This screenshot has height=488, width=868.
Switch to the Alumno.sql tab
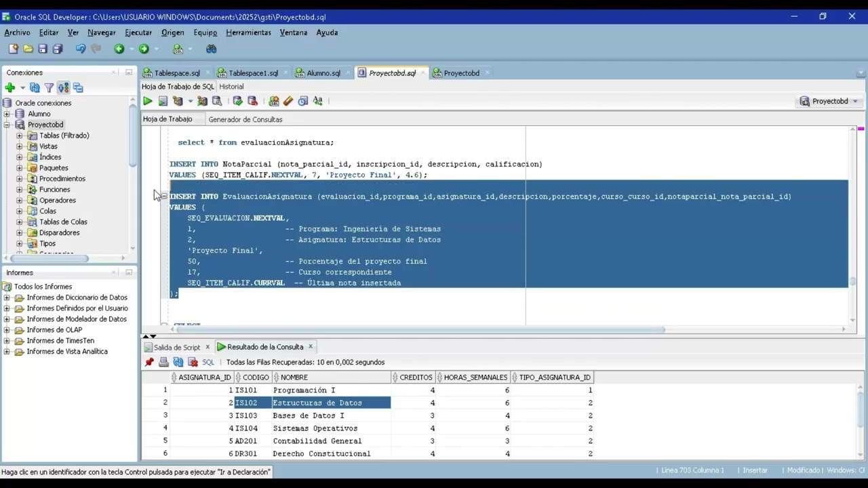pyautogui.click(x=323, y=73)
